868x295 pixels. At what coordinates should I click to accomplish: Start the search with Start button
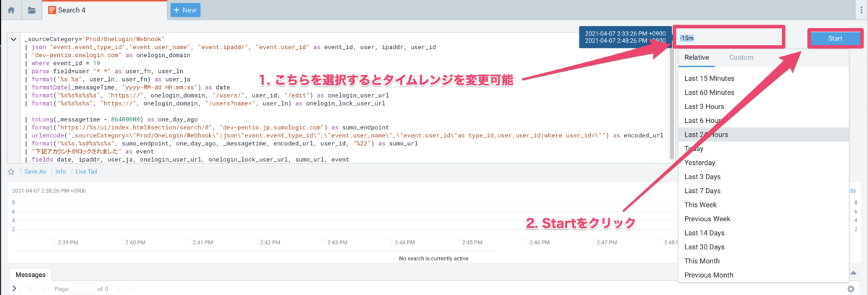(835, 38)
